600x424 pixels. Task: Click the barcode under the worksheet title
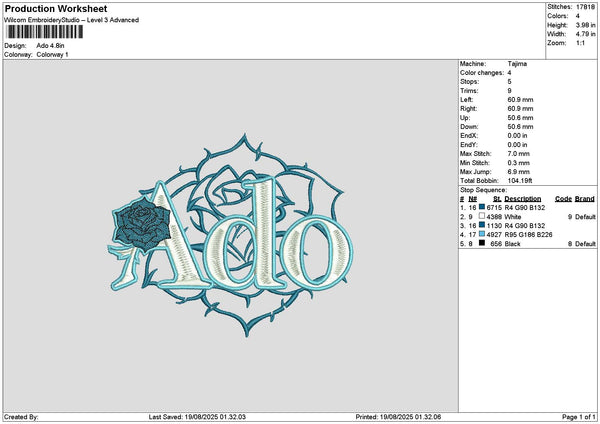tap(44, 32)
